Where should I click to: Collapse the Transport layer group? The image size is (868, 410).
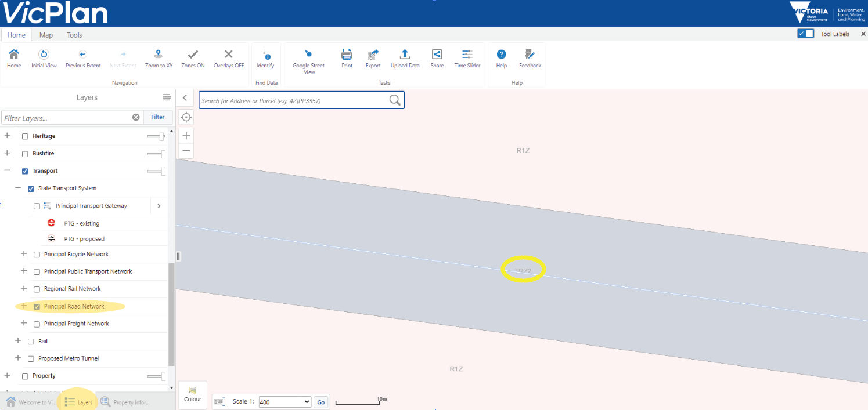click(x=7, y=171)
